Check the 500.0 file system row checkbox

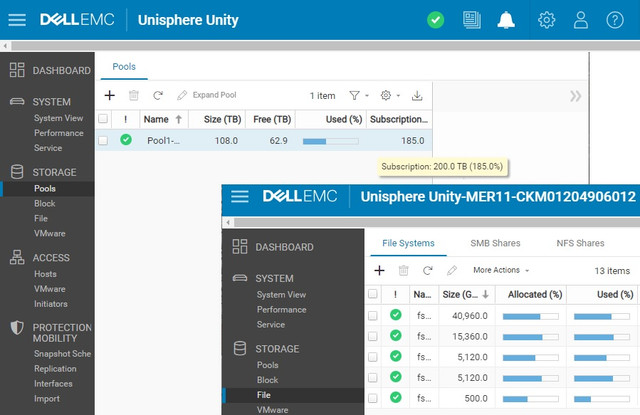pyautogui.click(x=373, y=398)
